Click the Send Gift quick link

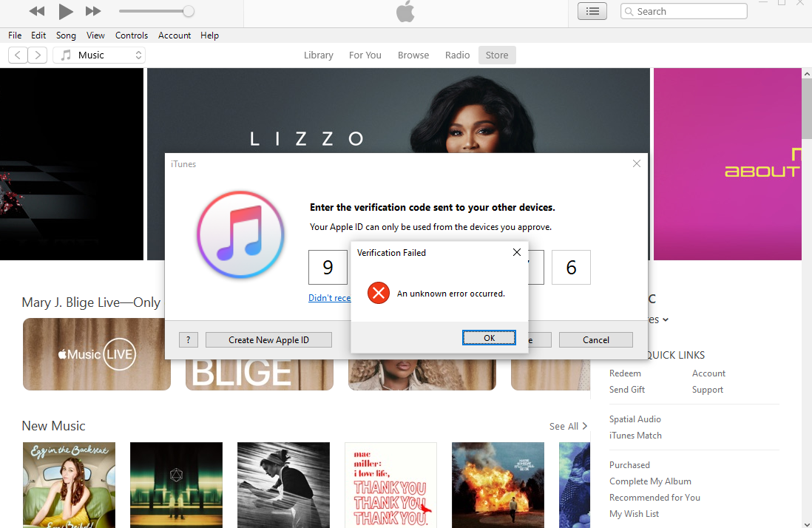626,389
